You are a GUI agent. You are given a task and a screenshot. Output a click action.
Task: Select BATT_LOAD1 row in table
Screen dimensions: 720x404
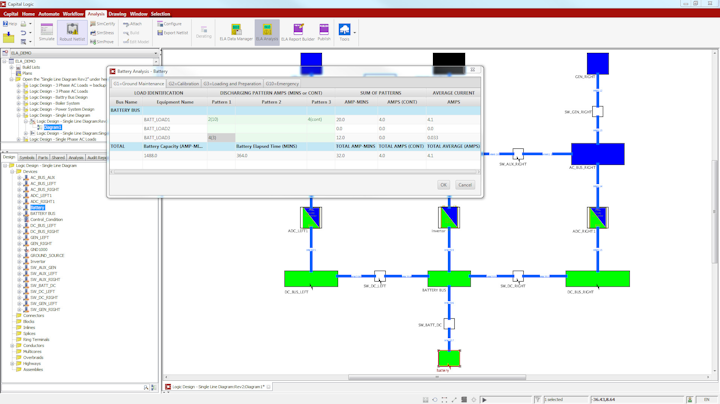point(295,119)
